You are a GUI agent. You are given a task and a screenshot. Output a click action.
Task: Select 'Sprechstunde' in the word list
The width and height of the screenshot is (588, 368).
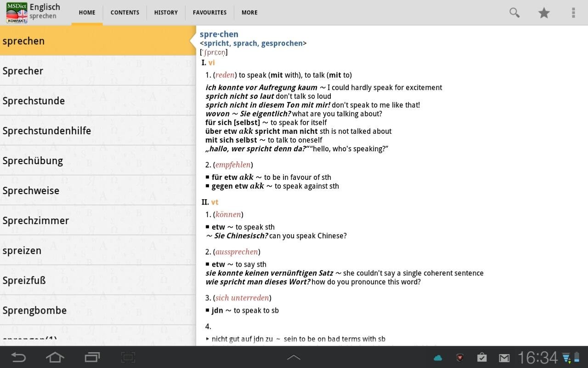coord(98,100)
